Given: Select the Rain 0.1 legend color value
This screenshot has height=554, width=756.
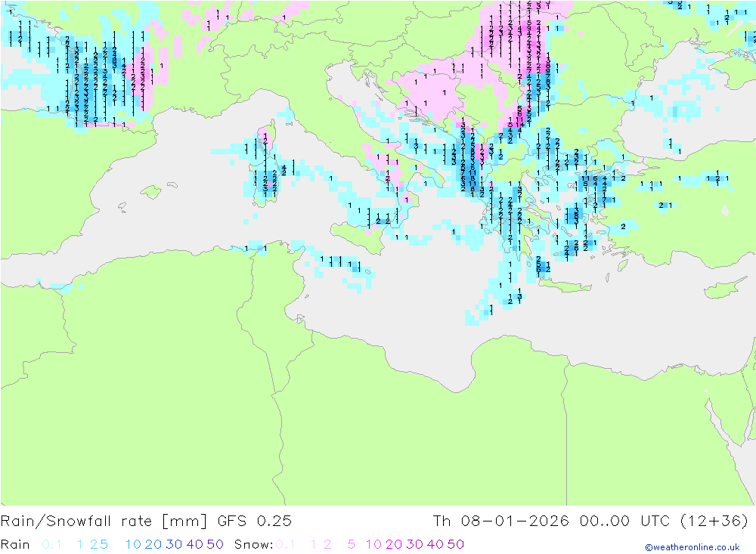Looking at the screenshot, I should point(51,544).
